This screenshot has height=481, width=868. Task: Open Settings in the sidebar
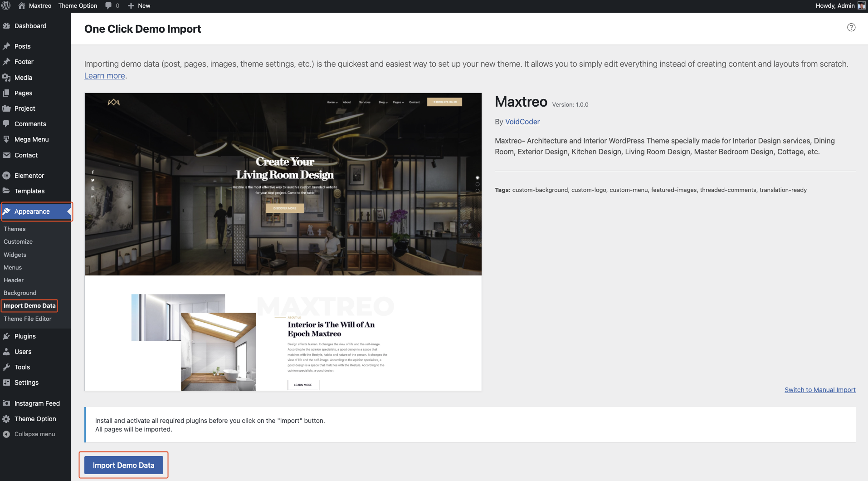click(26, 383)
